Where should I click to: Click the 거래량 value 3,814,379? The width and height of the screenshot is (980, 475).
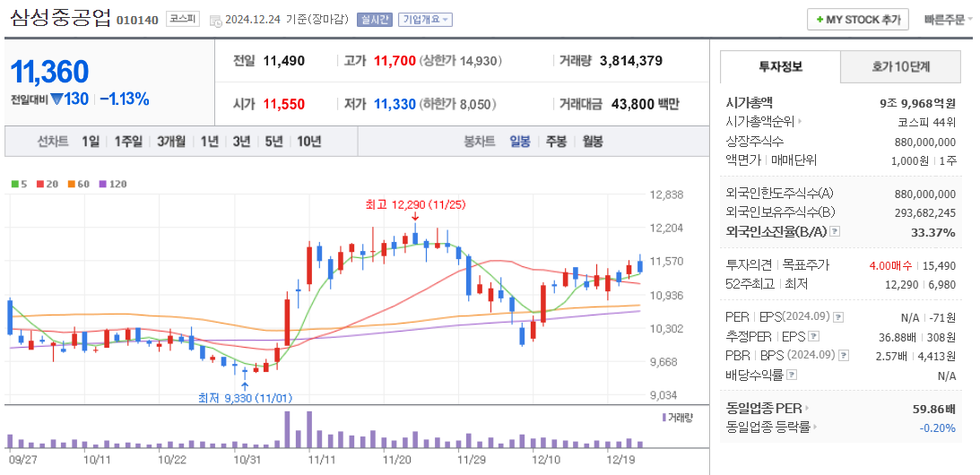tap(630, 61)
